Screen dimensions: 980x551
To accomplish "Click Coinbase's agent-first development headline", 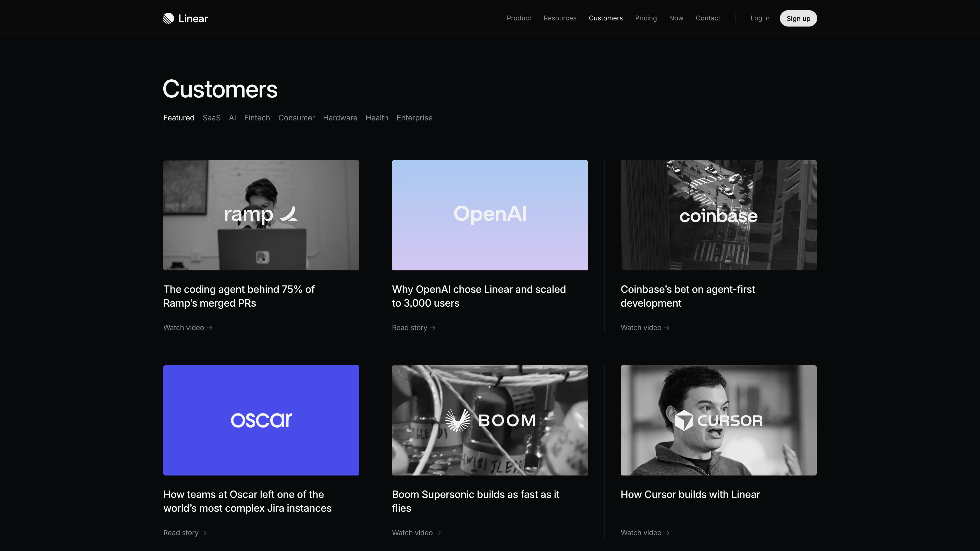I will click(688, 296).
